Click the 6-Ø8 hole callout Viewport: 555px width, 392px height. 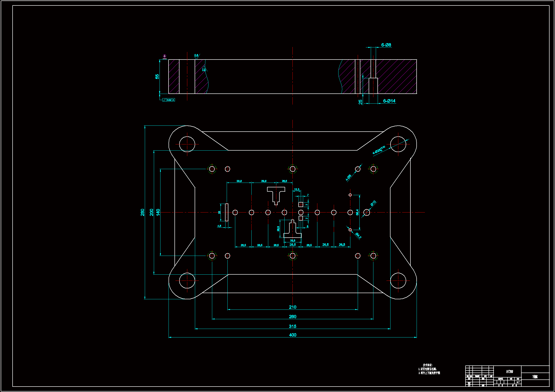pos(386,45)
